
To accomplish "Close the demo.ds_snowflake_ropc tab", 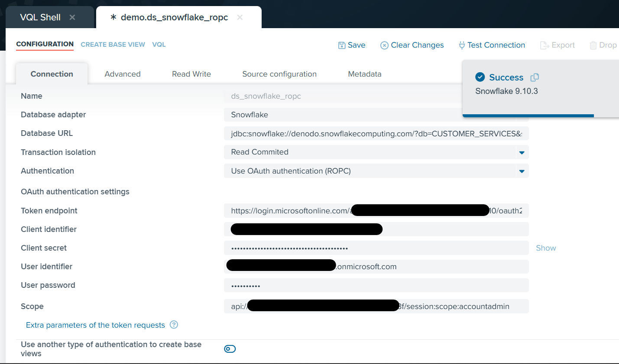I will [x=240, y=17].
